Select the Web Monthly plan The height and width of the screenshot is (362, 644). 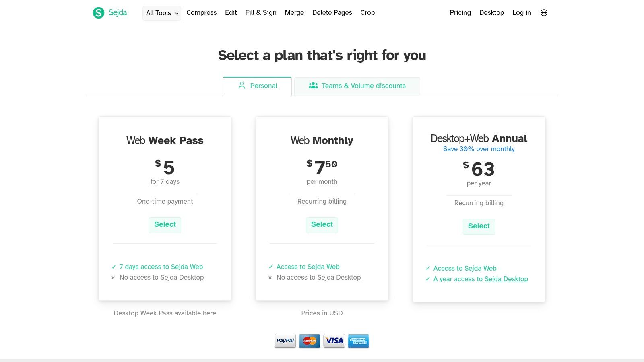322,224
